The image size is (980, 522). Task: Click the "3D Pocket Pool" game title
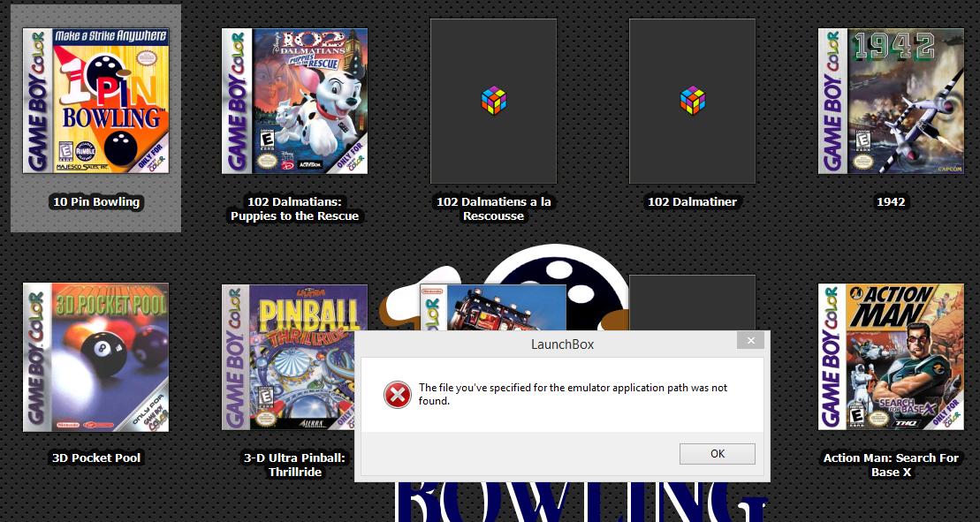pos(95,458)
